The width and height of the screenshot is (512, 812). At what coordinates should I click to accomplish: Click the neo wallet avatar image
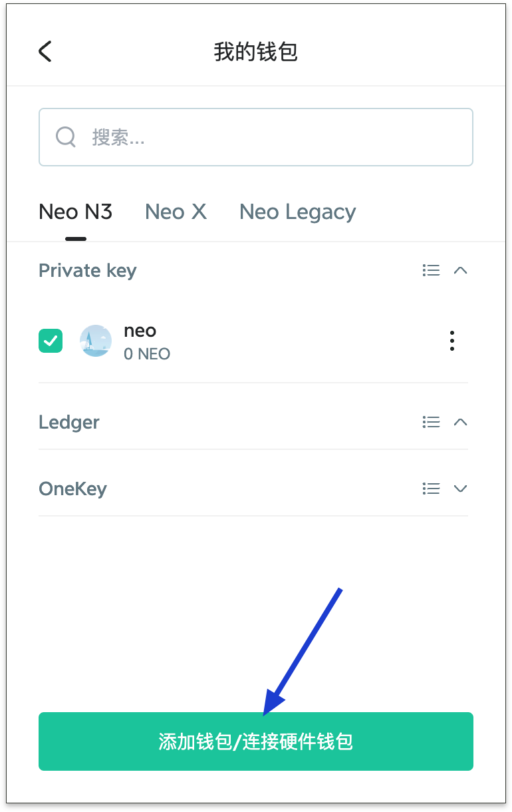tap(96, 341)
